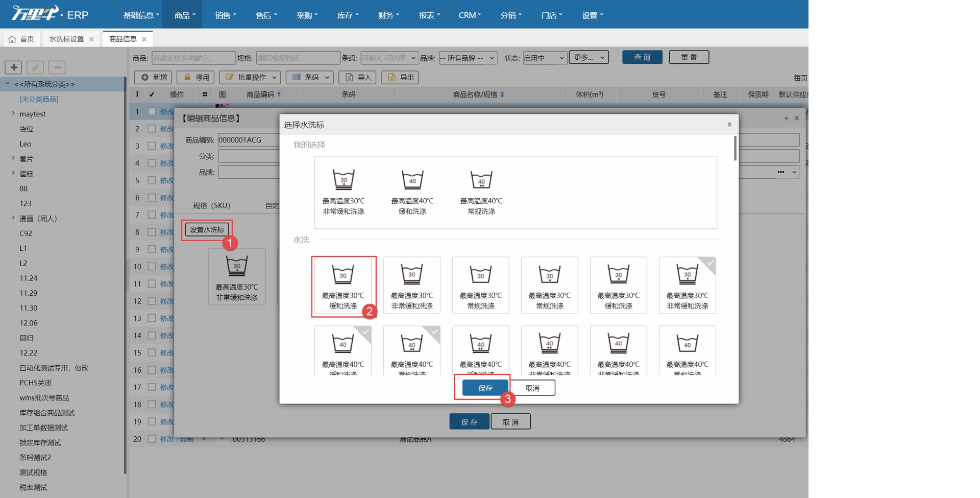Click the edit category pencil icon
The image size is (980, 498).
[x=35, y=67]
